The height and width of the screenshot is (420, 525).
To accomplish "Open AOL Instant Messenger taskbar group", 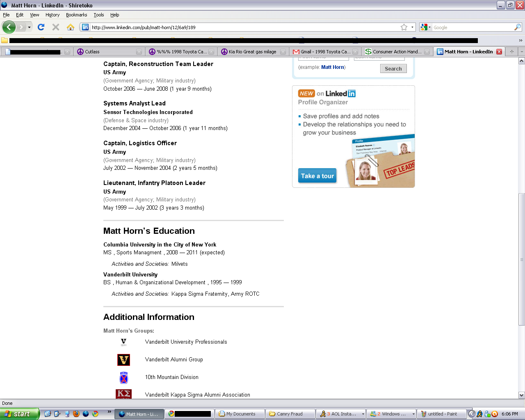I will [341, 414].
